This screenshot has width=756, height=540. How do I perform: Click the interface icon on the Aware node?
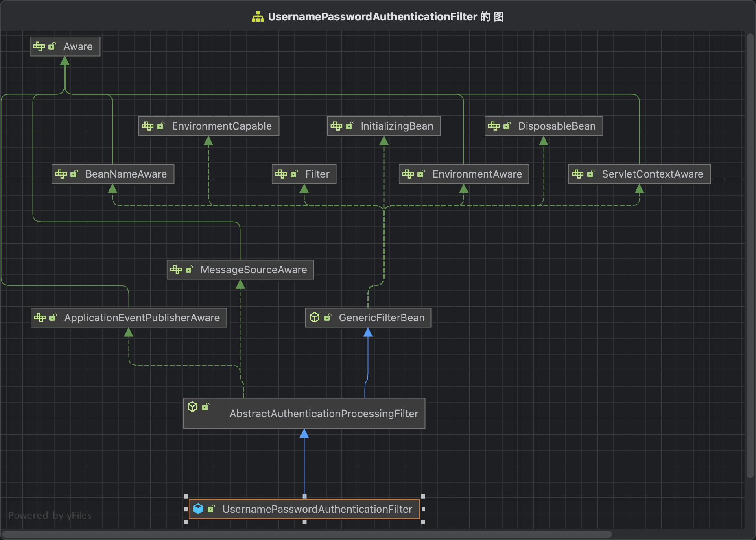coord(39,46)
